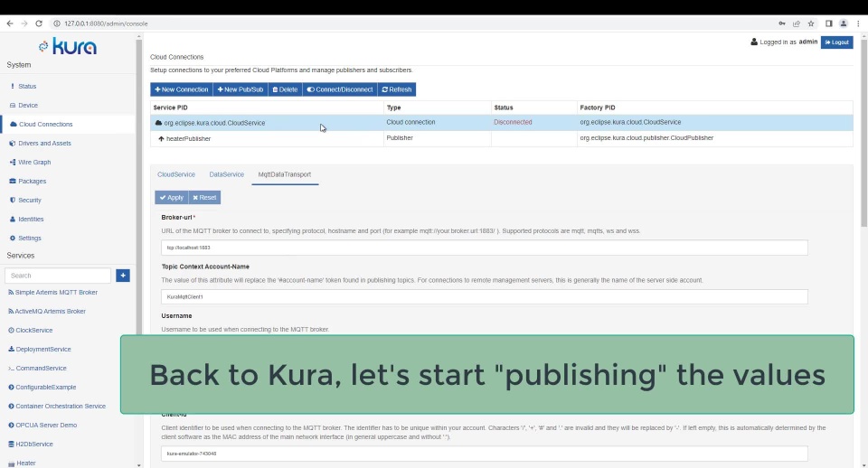Click Connect/Disconnect button
This screenshot has height=468, width=868.
[x=340, y=89]
